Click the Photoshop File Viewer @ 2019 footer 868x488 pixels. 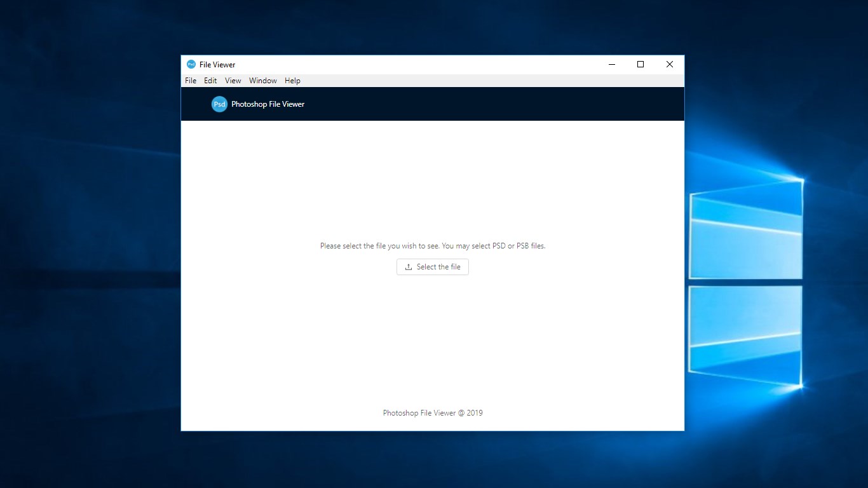433,413
